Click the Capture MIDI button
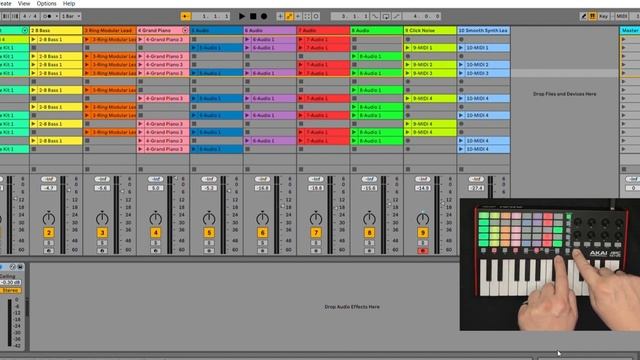Viewport: 640px width, 360px height. (x=307, y=16)
